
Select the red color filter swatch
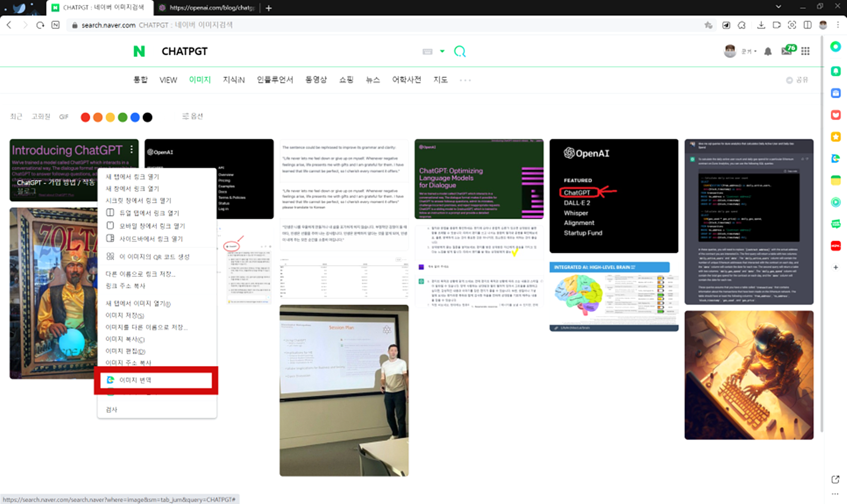(x=86, y=117)
